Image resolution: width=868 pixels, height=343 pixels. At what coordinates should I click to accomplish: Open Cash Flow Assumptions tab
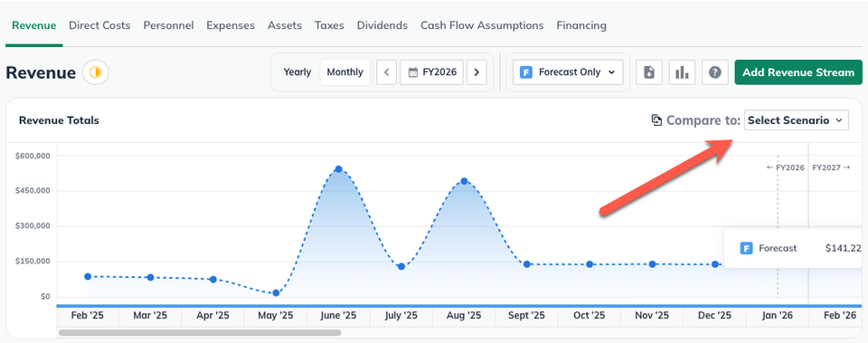pyautogui.click(x=482, y=25)
